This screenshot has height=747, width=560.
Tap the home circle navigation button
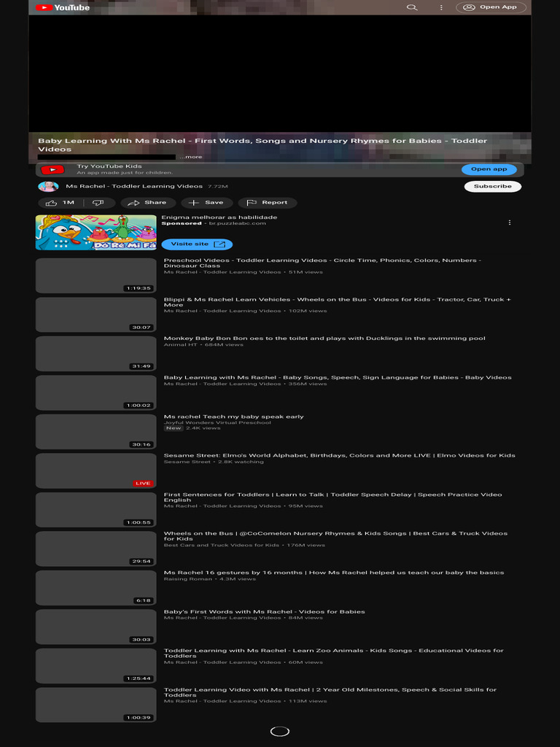tap(280, 732)
